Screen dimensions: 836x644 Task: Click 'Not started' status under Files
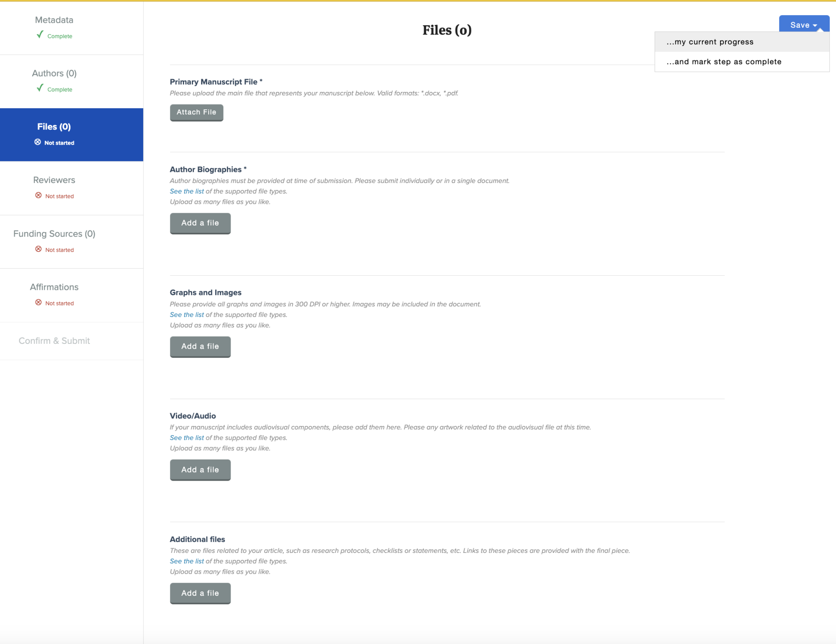(60, 143)
